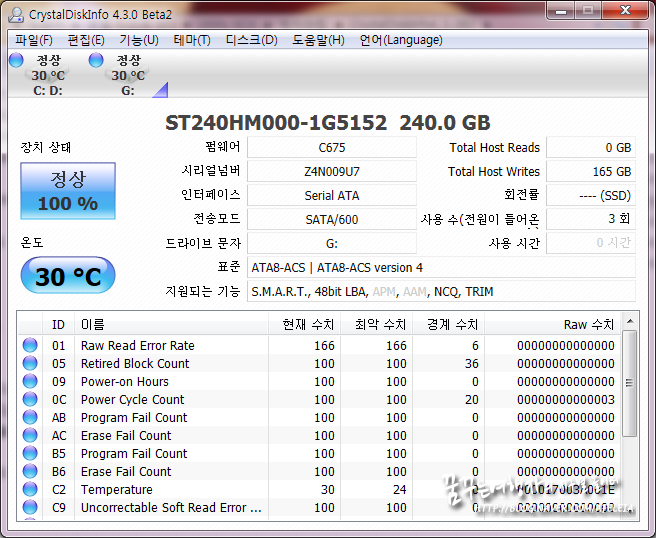656x538 pixels.
Task: Maximize the CrystalDiskInfo window
Action: 588,10
